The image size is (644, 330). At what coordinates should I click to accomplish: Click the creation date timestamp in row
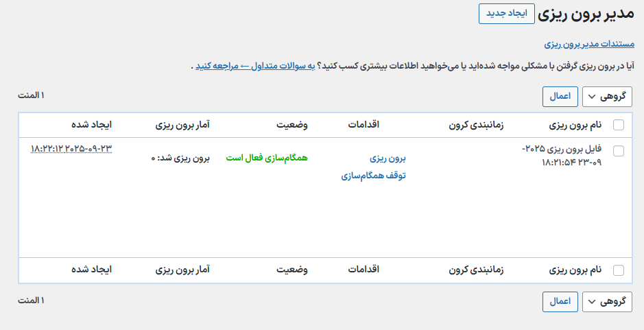pos(71,148)
